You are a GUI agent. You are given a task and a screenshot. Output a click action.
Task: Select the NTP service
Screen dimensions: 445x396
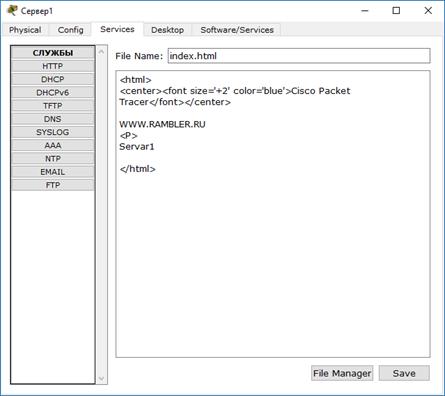53,159
